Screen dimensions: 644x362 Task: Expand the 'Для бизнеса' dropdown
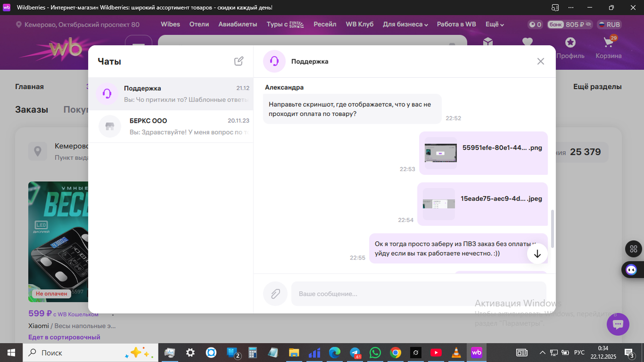coord(405,24)
